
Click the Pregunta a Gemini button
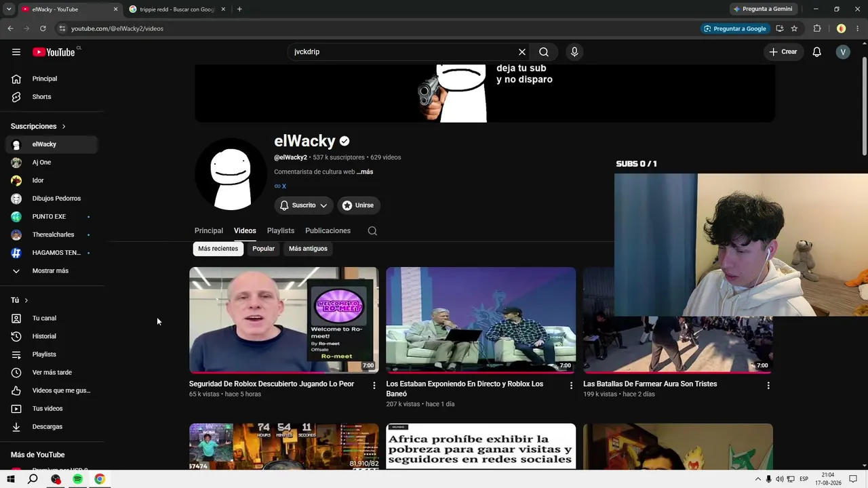[x=763, y=9]
